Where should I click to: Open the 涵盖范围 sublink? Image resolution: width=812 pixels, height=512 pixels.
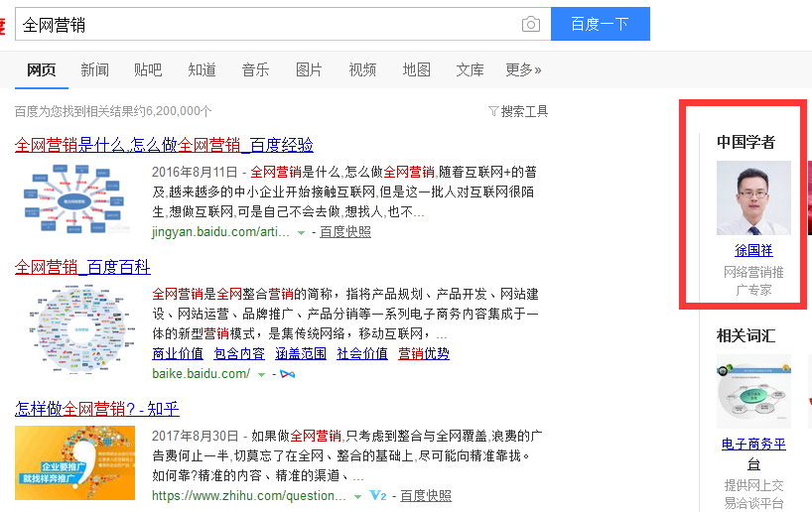301,353
